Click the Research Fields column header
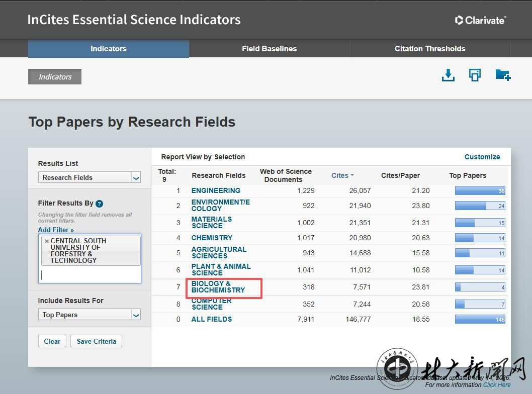The image size is (532, 394). coord(219,175)
